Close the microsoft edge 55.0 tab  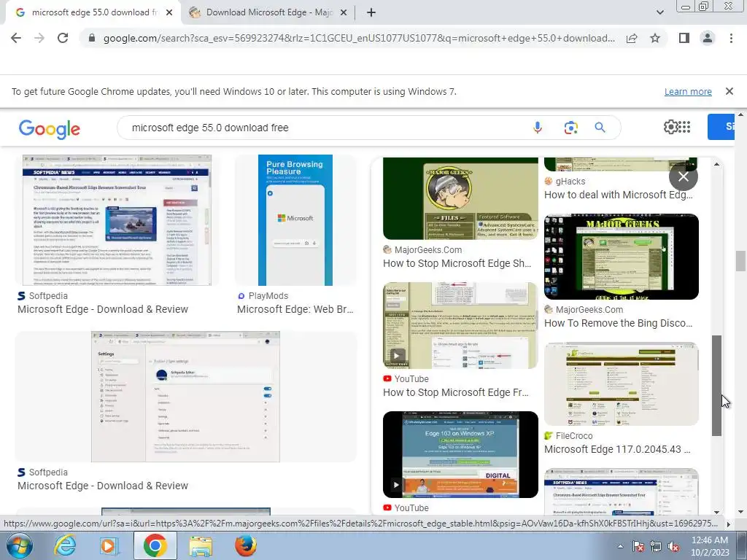169,13
